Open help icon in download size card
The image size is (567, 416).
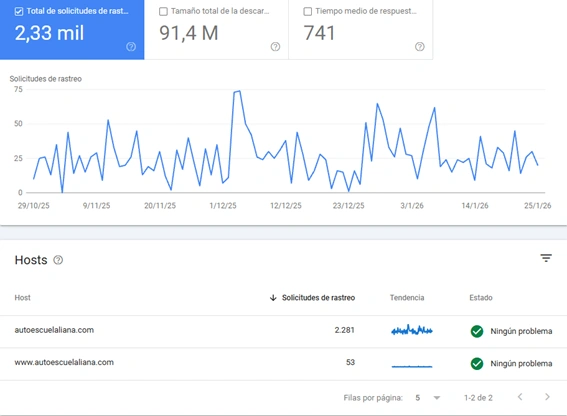coord(275,47)
